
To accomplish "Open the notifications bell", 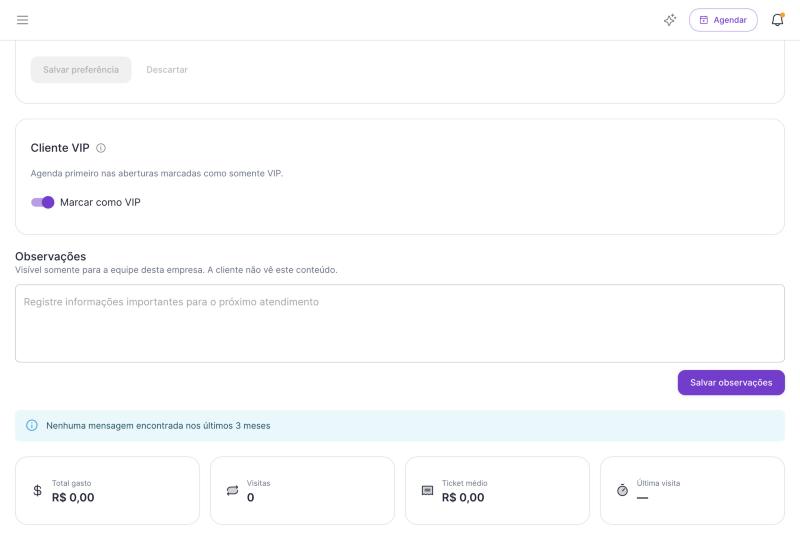I will 778,20.
